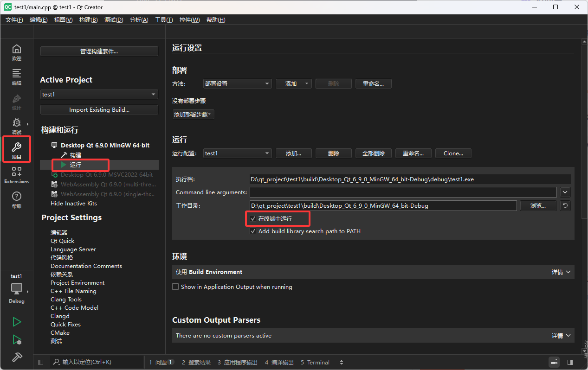Open Clang Tools project settings

(66, 300)
